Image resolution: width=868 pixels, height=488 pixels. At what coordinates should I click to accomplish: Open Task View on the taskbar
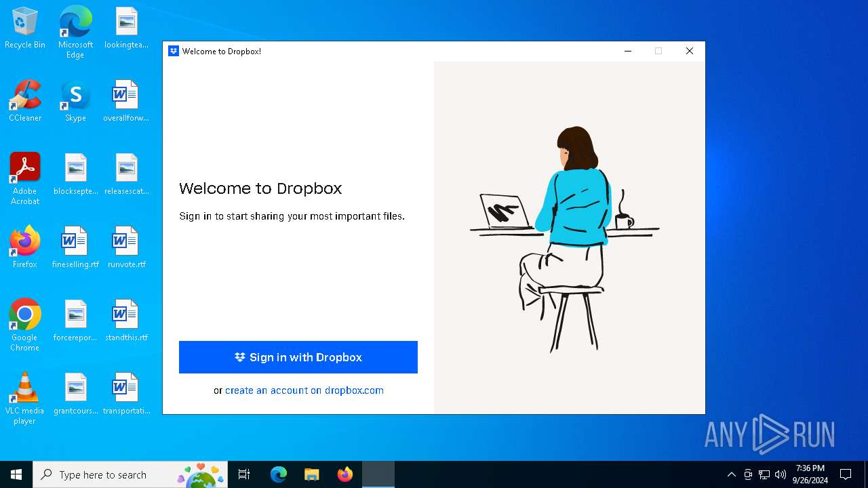[244, 474]
